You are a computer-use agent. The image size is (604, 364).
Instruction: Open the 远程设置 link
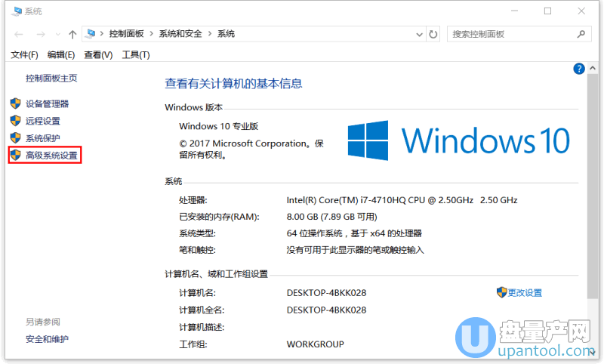42,121
